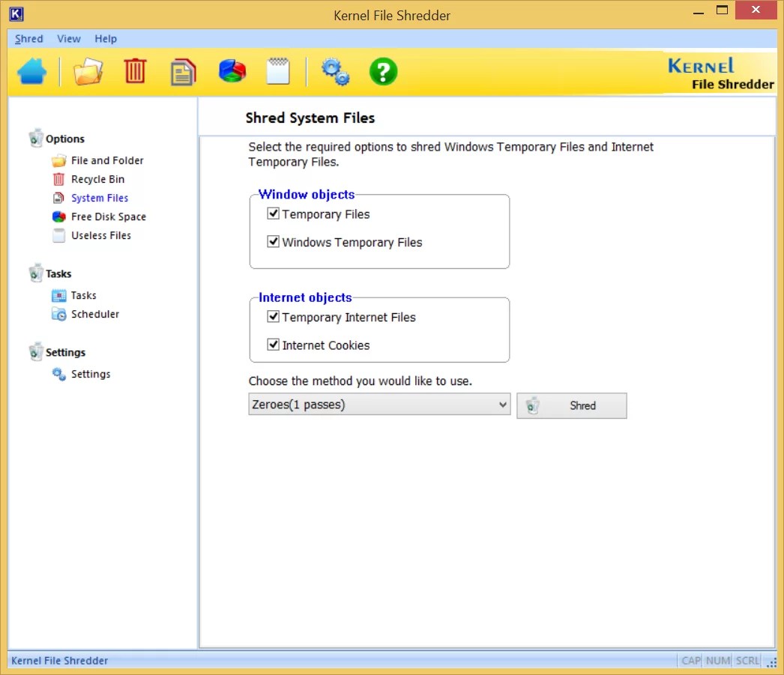Click the sidebar Recycle Bin icon
This screenshot has height=675, width=784.
[x=59, y=179]
